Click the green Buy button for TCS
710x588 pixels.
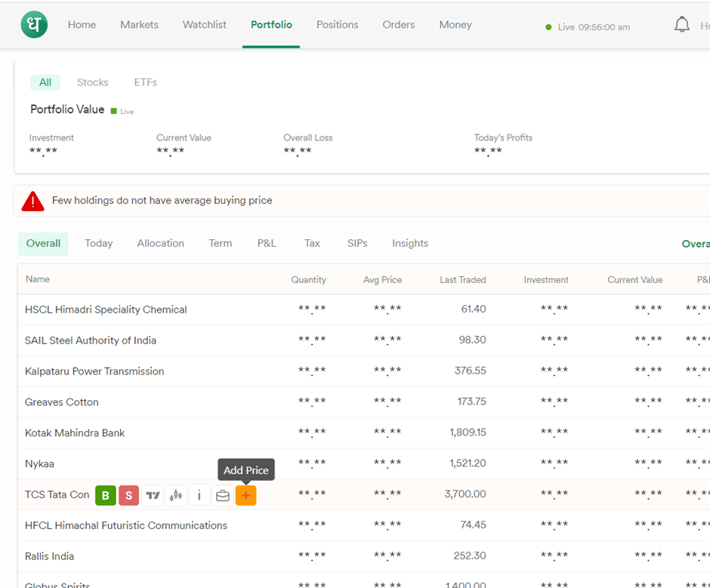[x=106, y=495]
